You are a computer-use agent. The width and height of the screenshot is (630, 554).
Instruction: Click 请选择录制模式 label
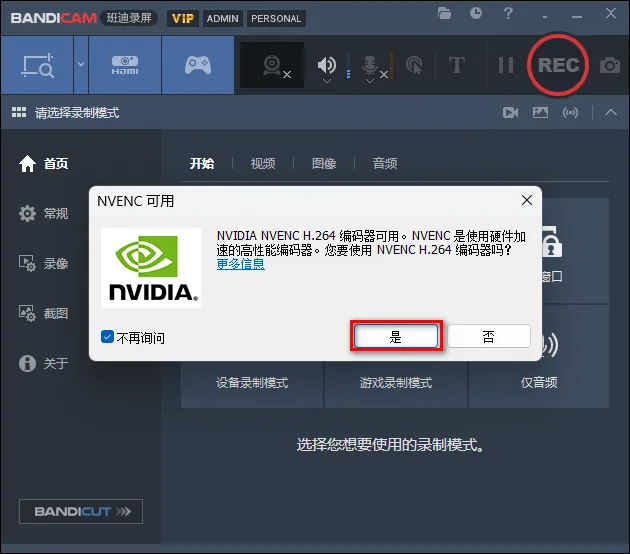(77, 113)
